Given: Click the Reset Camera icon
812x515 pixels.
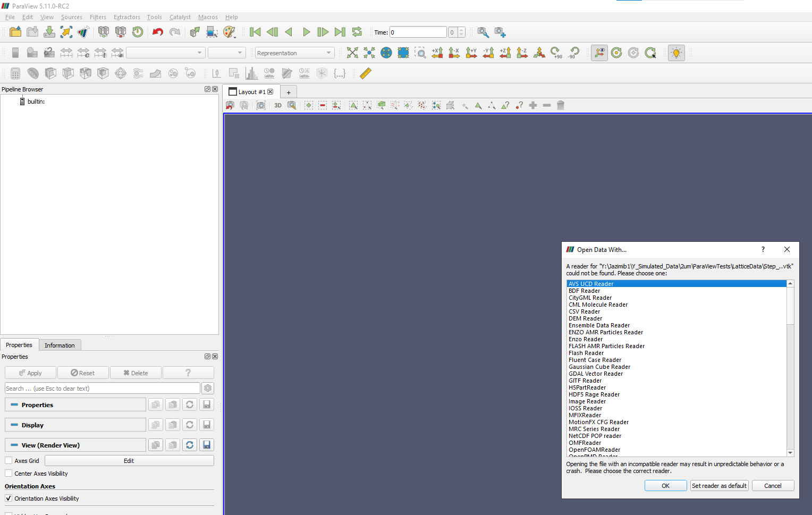Looking at the screenshot, I should (352, 53).
